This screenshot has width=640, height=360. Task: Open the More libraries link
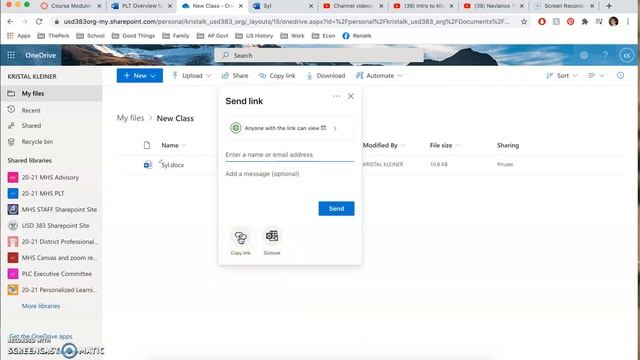[x=41, y=306]
